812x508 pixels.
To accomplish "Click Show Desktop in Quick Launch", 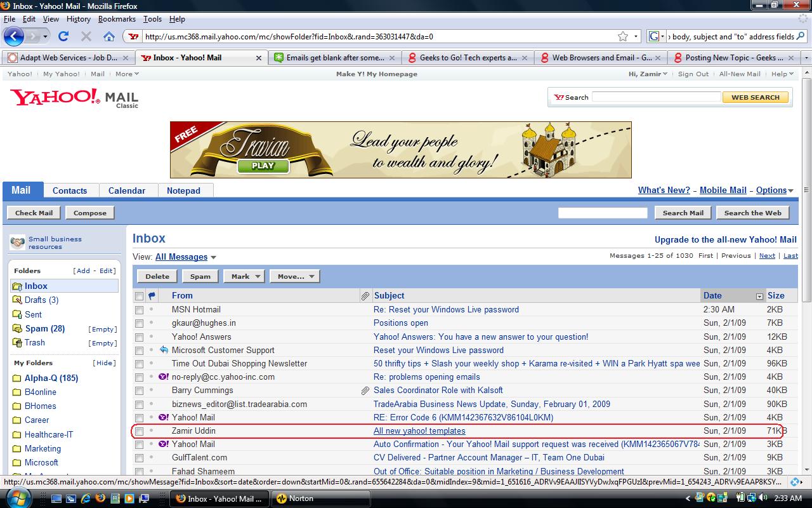I will [x=56, y=498].
